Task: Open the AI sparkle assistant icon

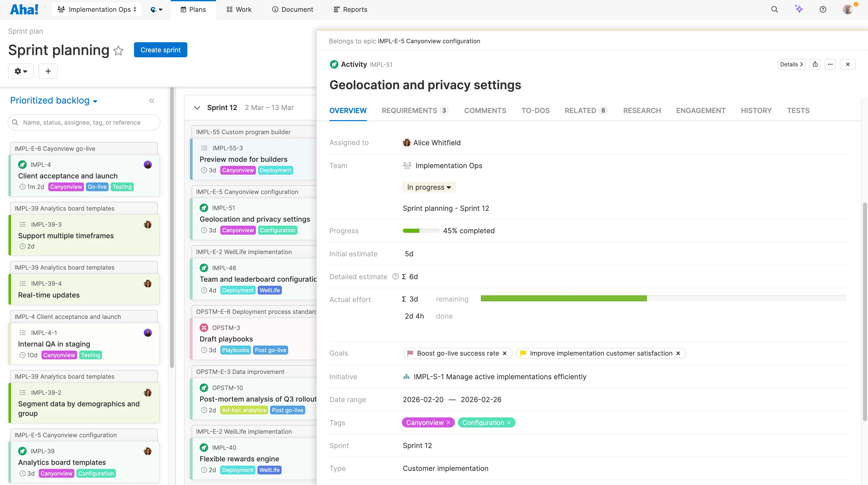Action: click(799, 9)
